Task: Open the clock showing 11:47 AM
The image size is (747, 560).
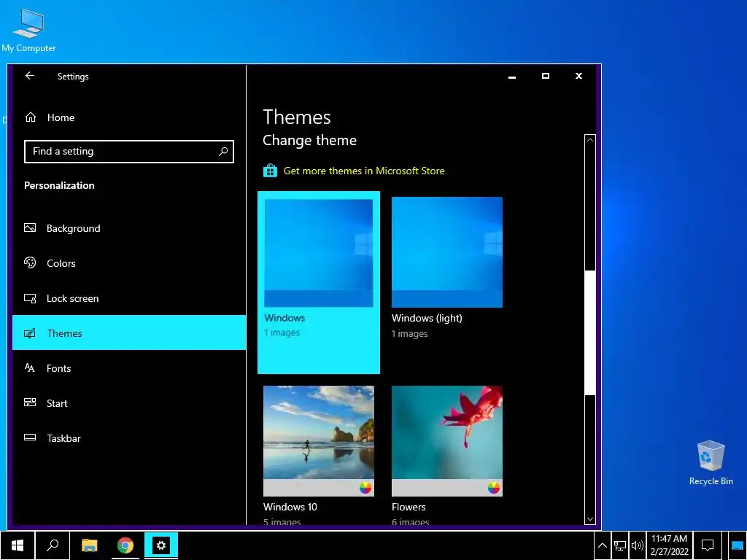Action: (670, 545)
